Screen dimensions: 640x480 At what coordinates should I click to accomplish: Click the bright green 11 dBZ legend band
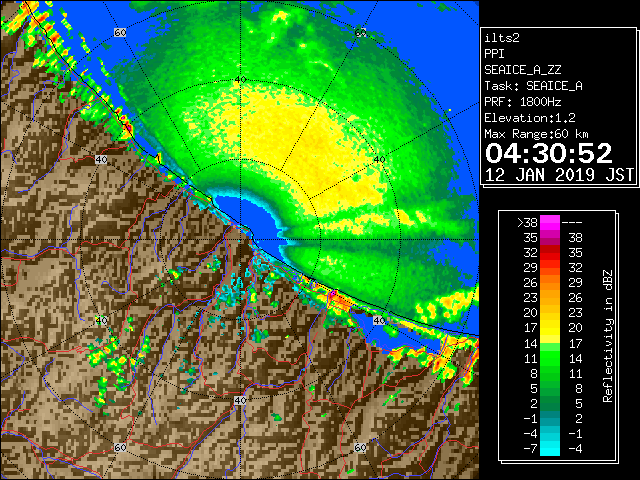(x=550, y=358)
